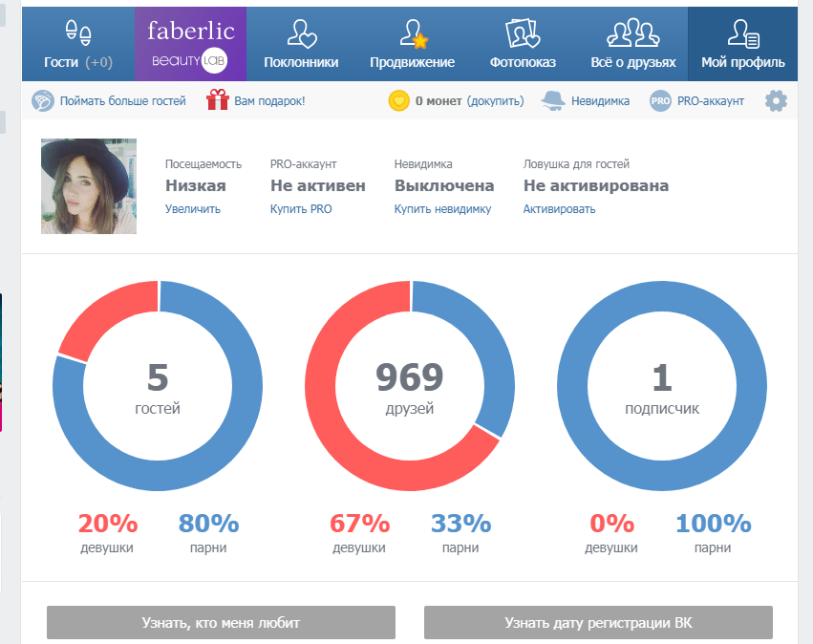This screenshot has width=813, height=644.
Task: Click the red gift box icon
Action: (218, 99)
